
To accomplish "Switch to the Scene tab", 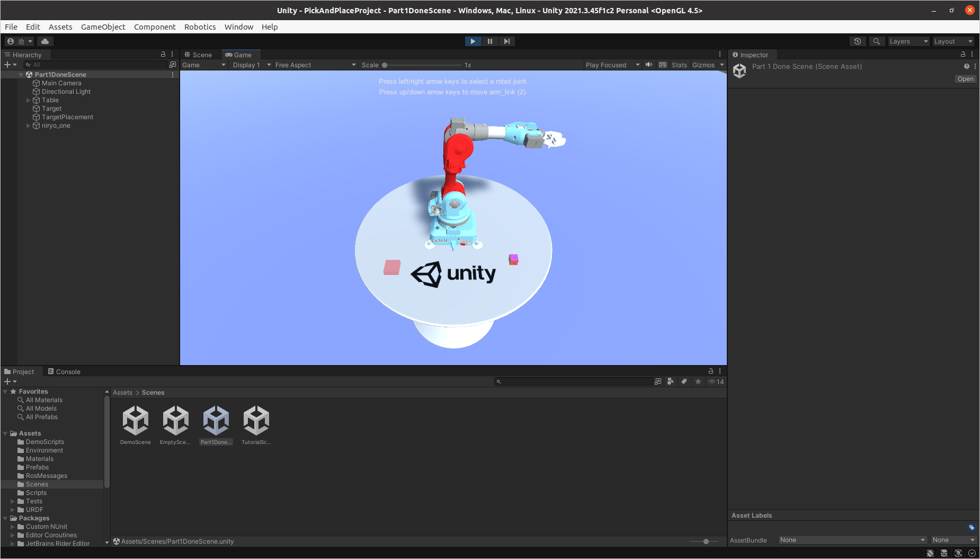I will [198, 55].
